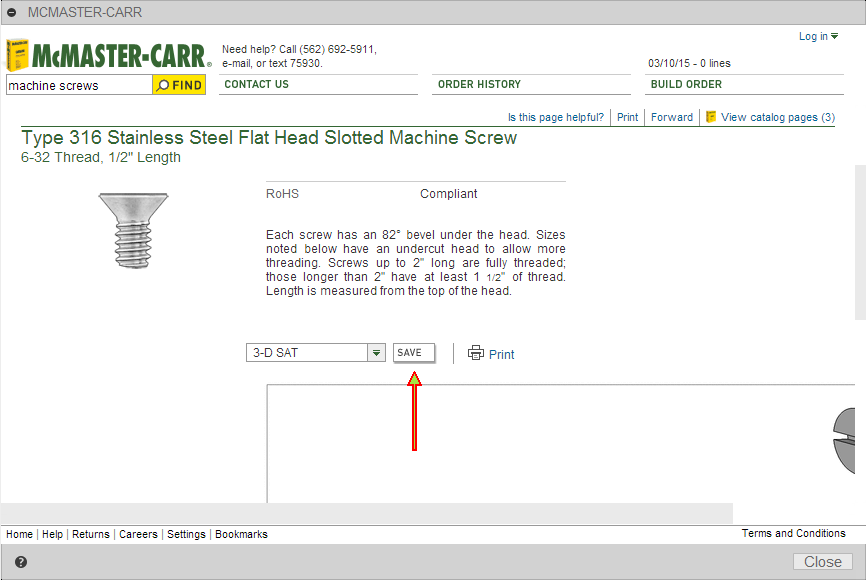Click the Close button
This screenshot has height=580, width=866.
[x=822, y=561]
